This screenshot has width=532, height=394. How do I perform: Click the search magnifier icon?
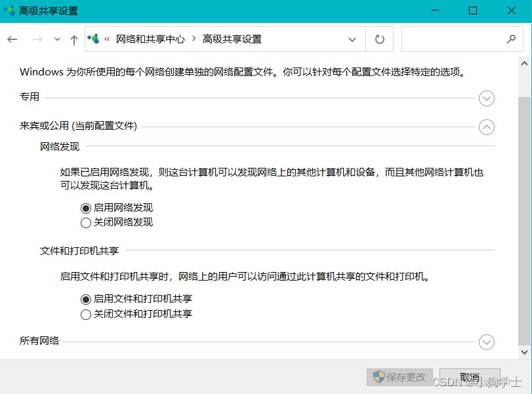511,39
